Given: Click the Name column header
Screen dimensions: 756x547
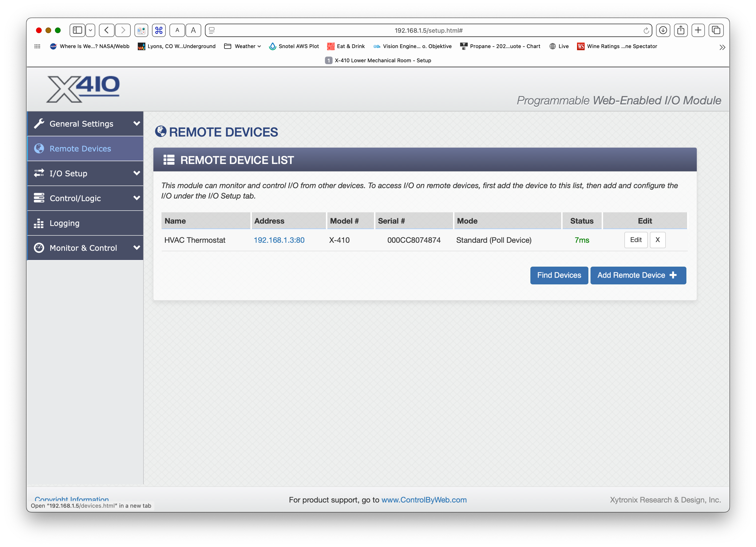Looking at the screenshot, I should point(206,221).
